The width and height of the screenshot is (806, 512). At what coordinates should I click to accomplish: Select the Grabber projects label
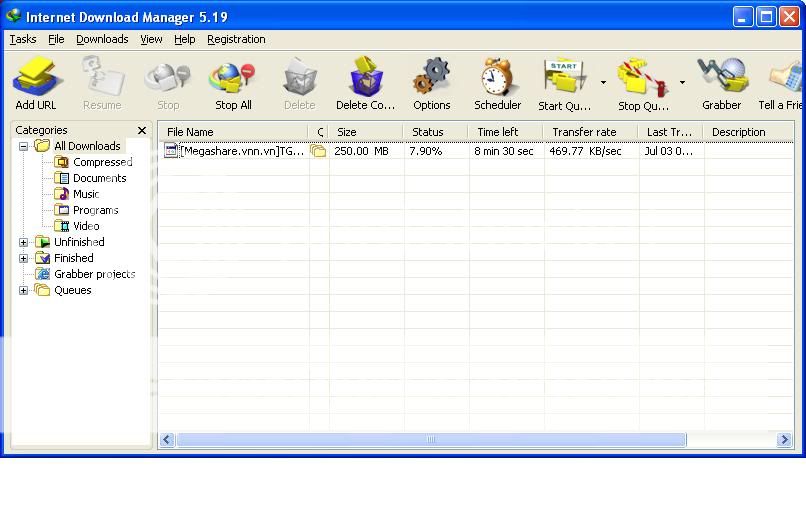click(x=95, y=274)
